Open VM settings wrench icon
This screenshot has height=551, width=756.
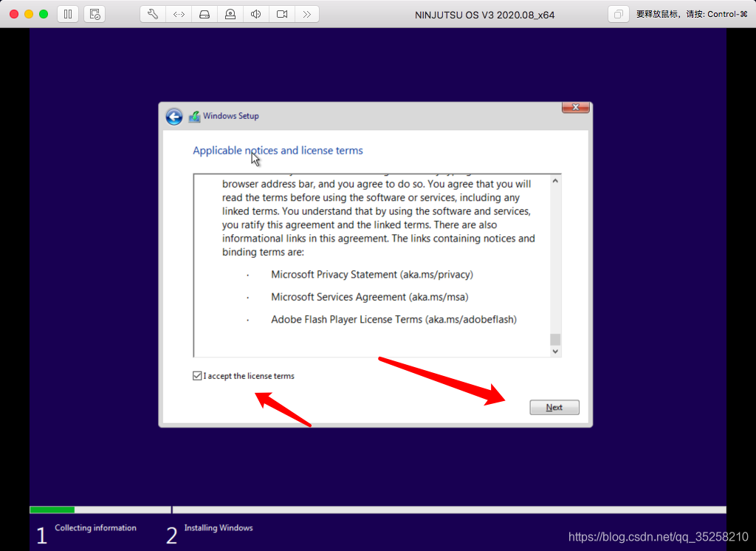[153, 15]
